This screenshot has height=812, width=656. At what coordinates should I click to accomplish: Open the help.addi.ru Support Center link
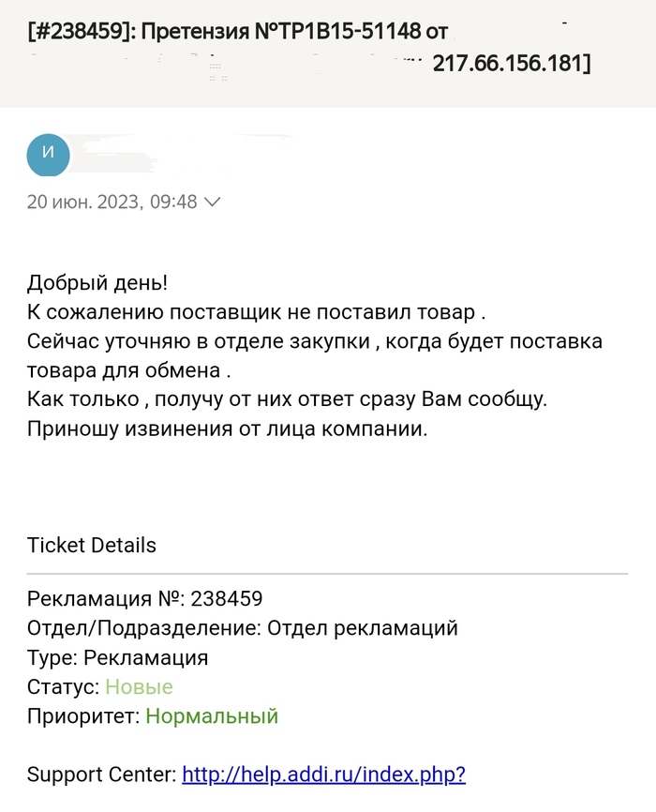pos(323,774)
